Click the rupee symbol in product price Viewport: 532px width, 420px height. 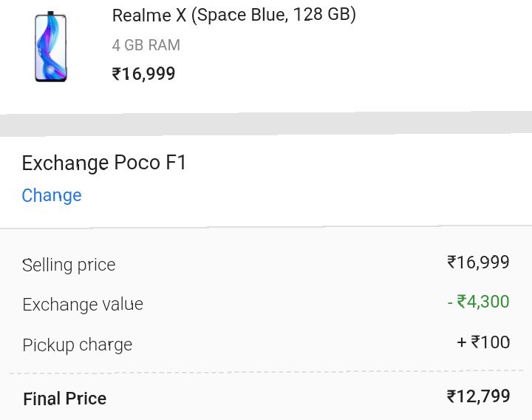tap(117, 74)
